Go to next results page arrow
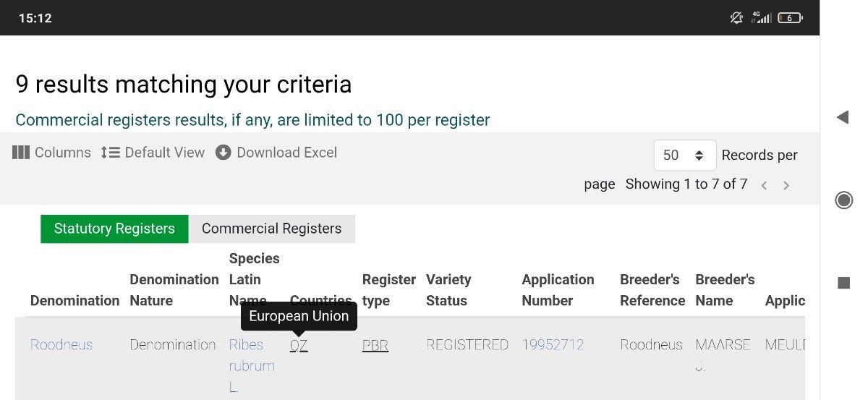 click(x=786, y=185)
